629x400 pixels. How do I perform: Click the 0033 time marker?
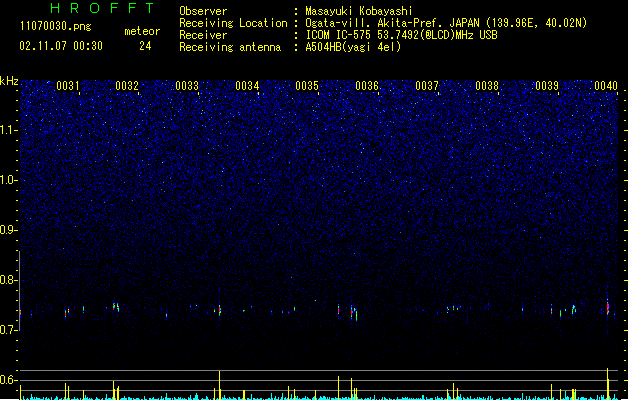[x=187, y=86]
